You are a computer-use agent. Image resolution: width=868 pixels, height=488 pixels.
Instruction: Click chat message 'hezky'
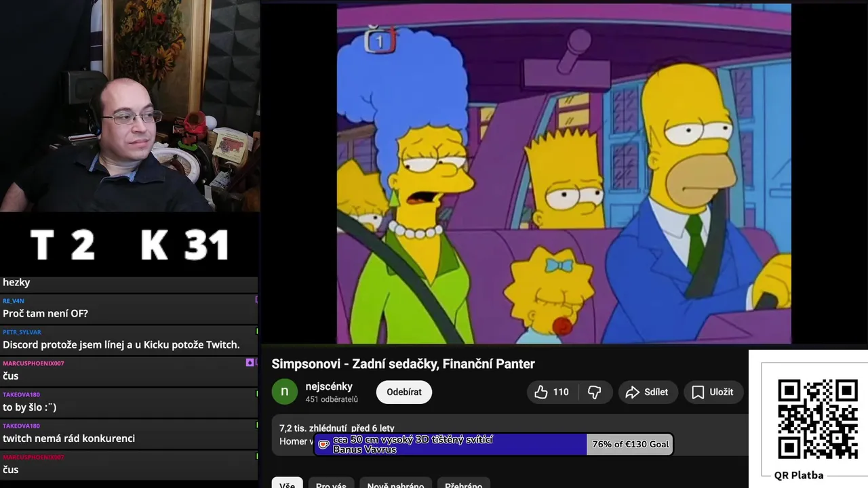coord(16,283)
